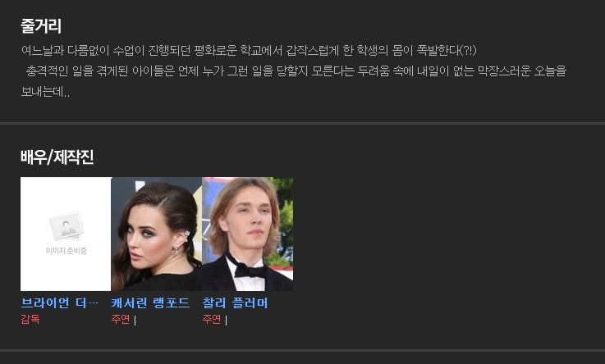
Task: Click the 주연 label under 찰리 플러머
Action: 212,319
